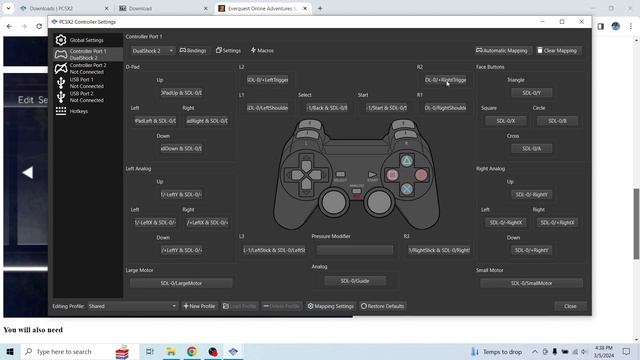Edit Small Motor binding
This screenshot has width=640, height=360.
531,283
